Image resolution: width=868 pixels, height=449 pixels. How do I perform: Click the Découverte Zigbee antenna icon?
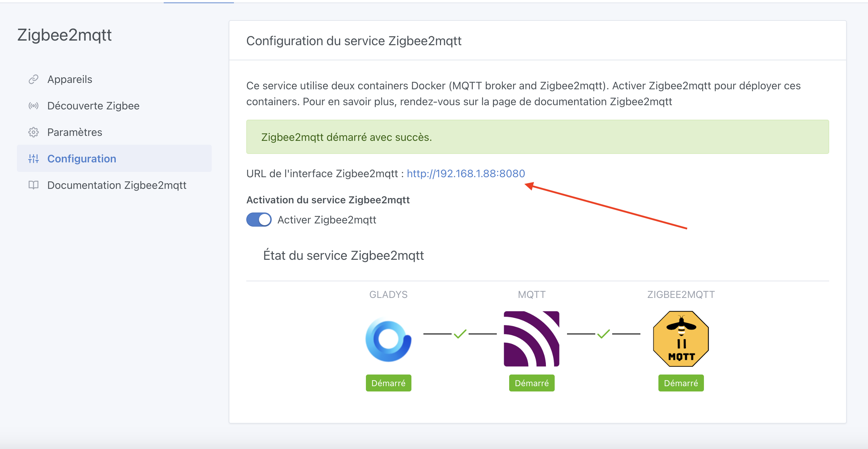point(34,106)
